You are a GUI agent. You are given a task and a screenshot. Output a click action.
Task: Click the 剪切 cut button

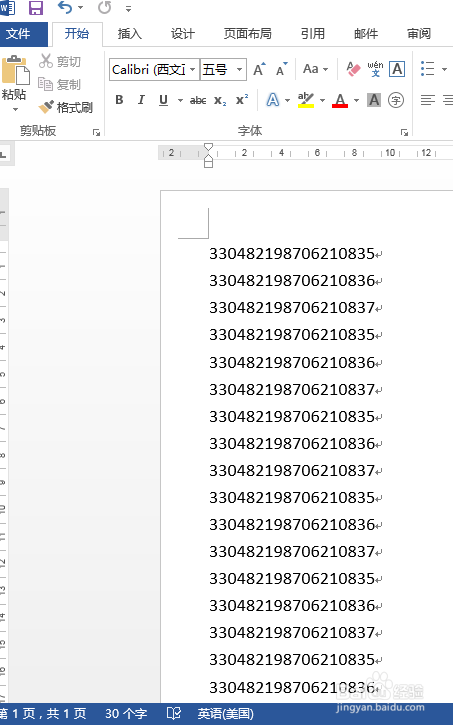pos(60,61)
